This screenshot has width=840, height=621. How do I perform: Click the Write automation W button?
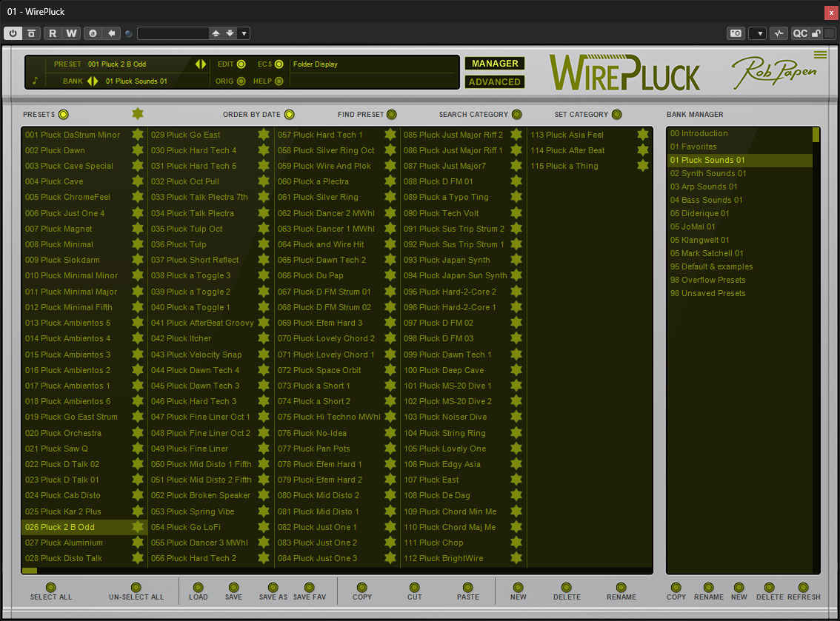(x=71, y=33)
